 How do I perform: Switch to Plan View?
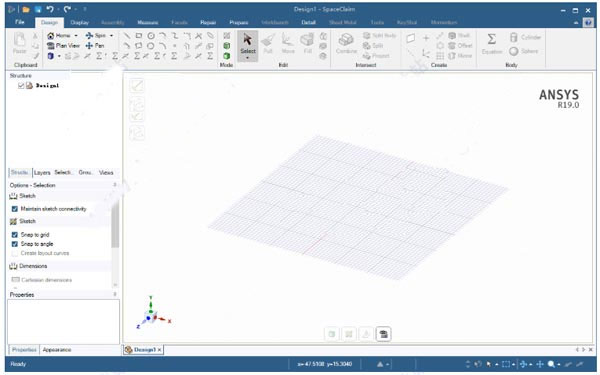(63, 46)
